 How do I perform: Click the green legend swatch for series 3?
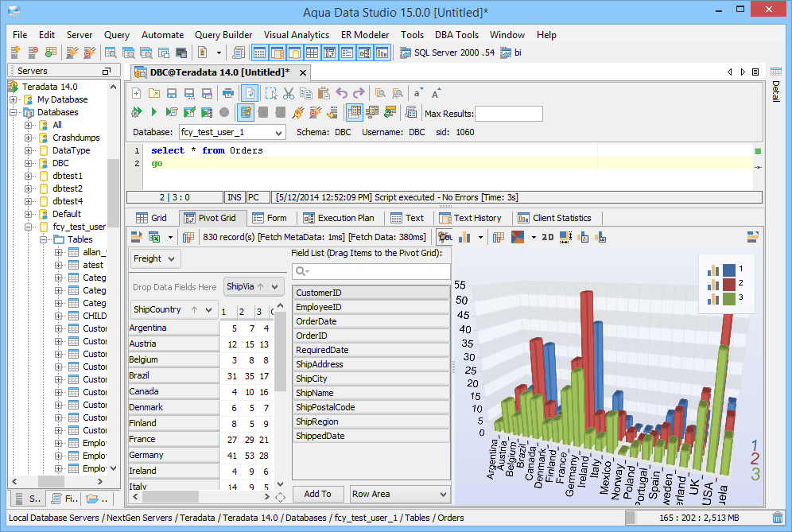[x=729, y=298]
